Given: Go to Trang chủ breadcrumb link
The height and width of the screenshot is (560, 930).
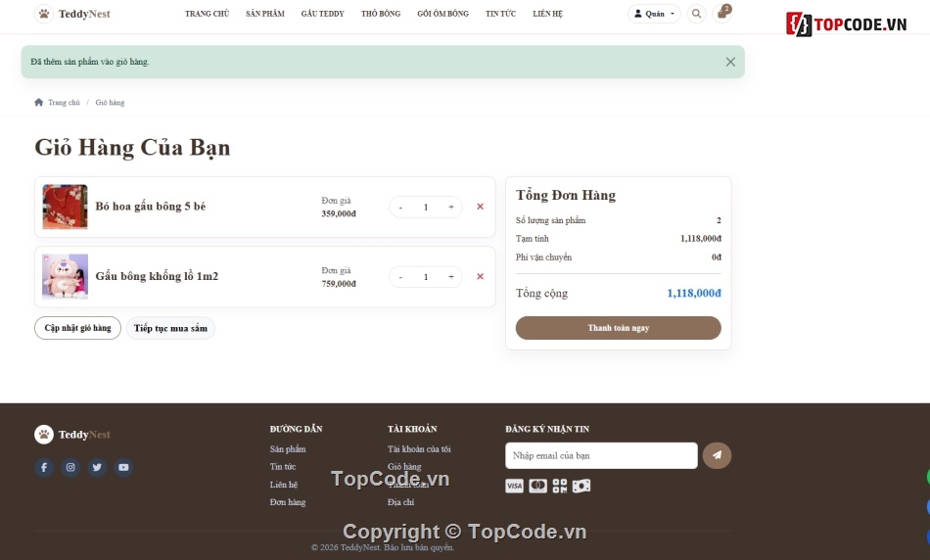Looking at the screenshot, I should [x=64, y=102].
